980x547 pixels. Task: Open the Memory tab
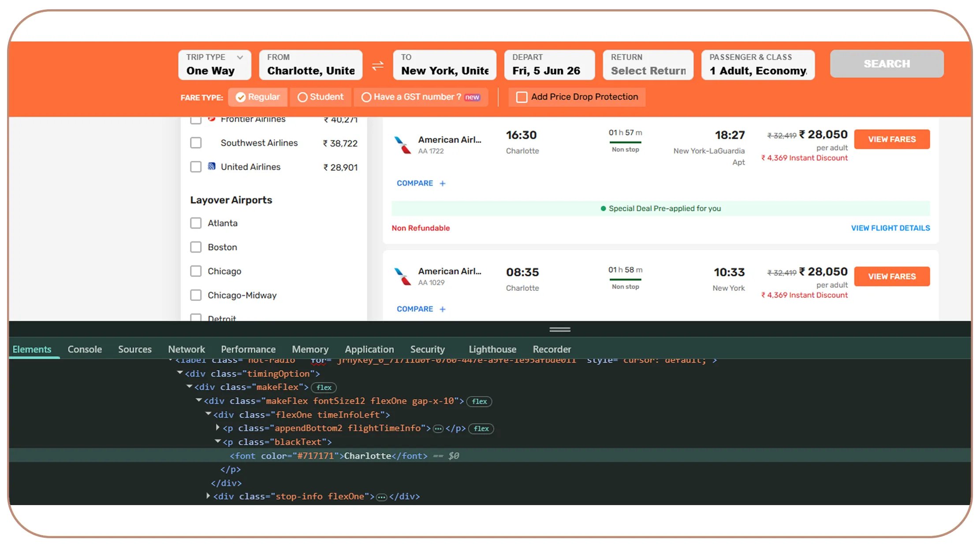310,349
